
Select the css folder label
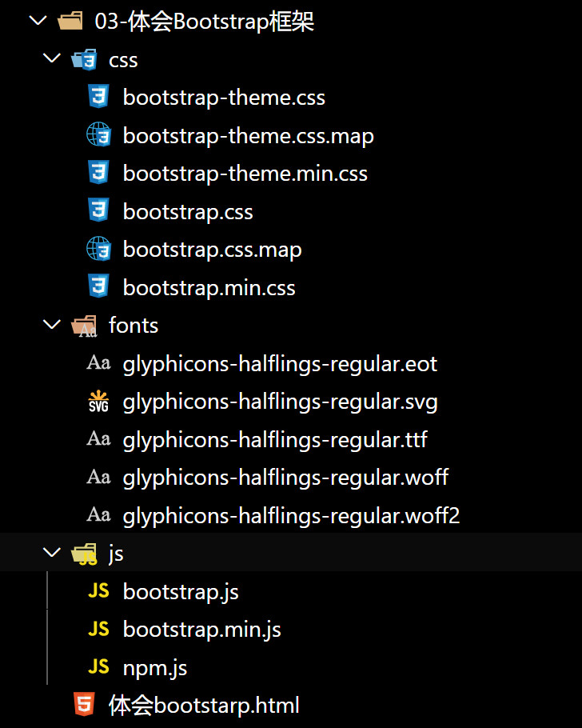pyautogui.click(x=123, y=60)
